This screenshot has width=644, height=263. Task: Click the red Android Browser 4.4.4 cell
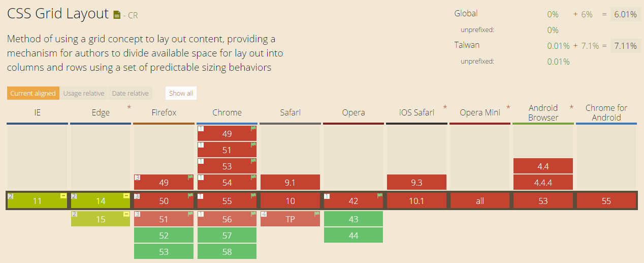[543, 182]
